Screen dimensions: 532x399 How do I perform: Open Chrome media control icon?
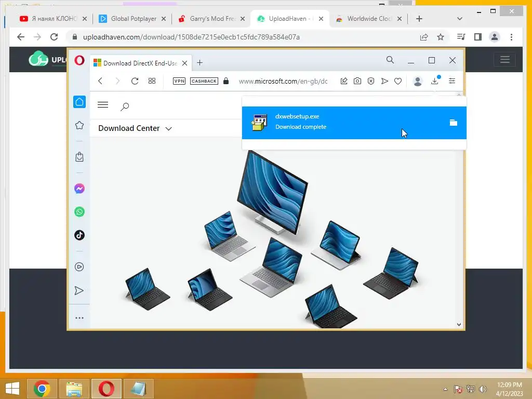[x=461, y=37]
